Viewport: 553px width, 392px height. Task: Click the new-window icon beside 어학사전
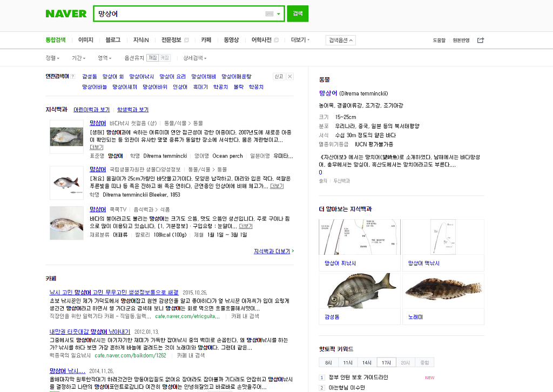click(x=276, y=40)
